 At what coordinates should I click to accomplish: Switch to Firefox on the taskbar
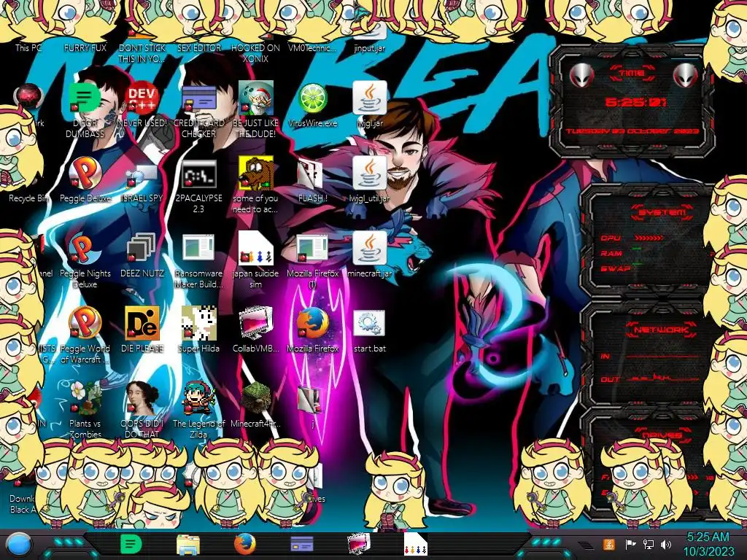(245, 544)
